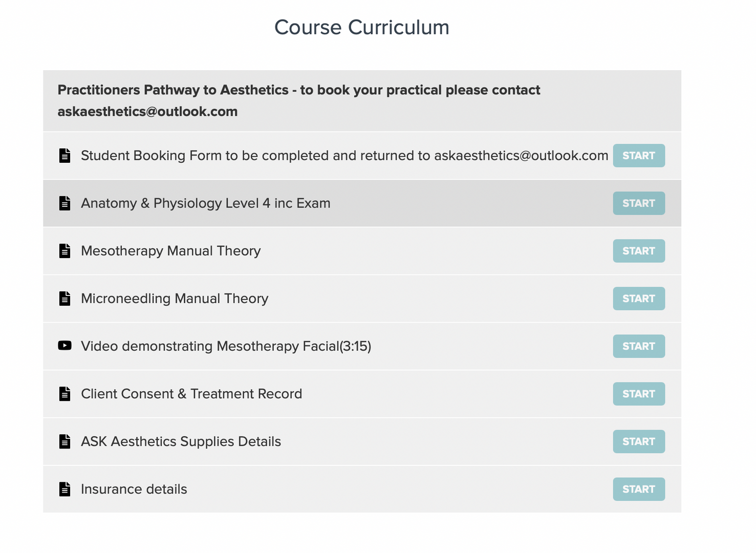Screen dimensions: 756x553
Task: Click document icon beside Client Consent record
Action: pos(65,394)
